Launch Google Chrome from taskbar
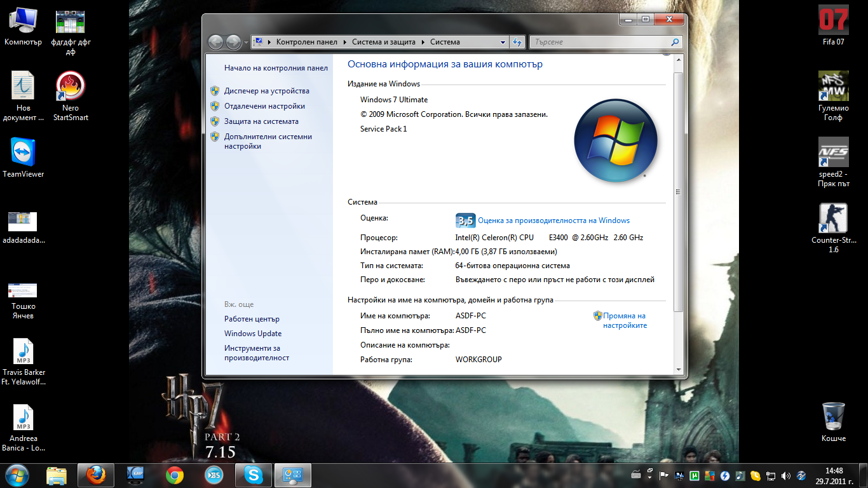 pos(175,475)
